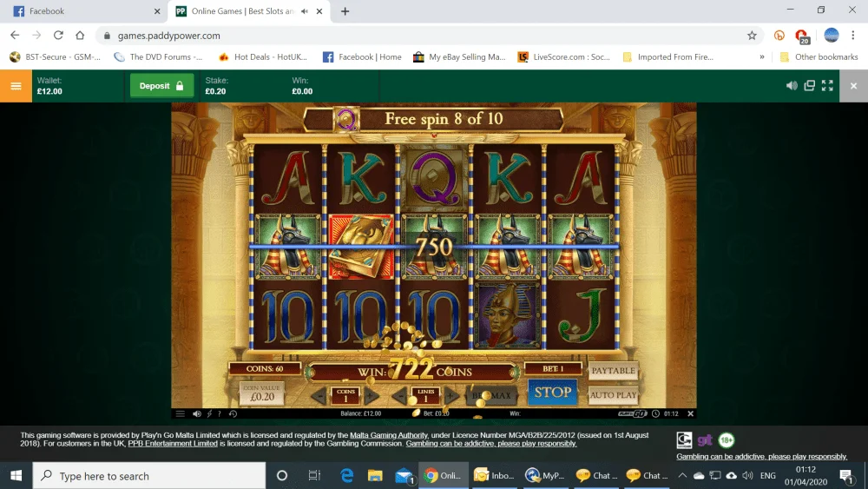The image size is (868, 489).
Task: Toggle the fast play lightning icon
Action: [209, 413]
